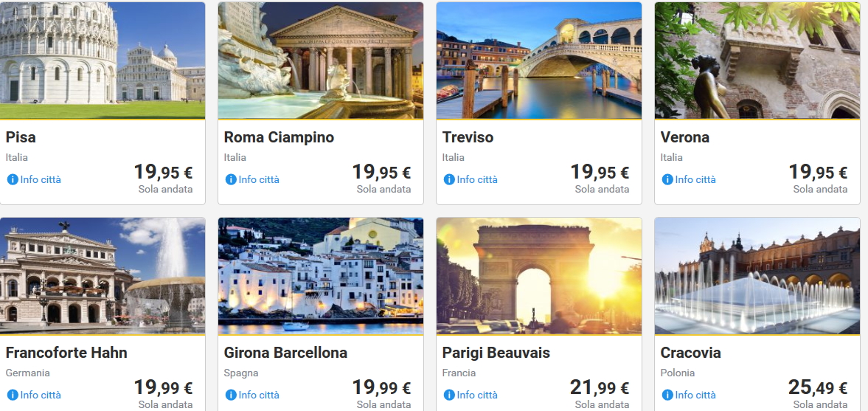868x411 pixels.
Task: Choose the 21,99 € Parigi Beauvais fare
Action: click(600, 388)
